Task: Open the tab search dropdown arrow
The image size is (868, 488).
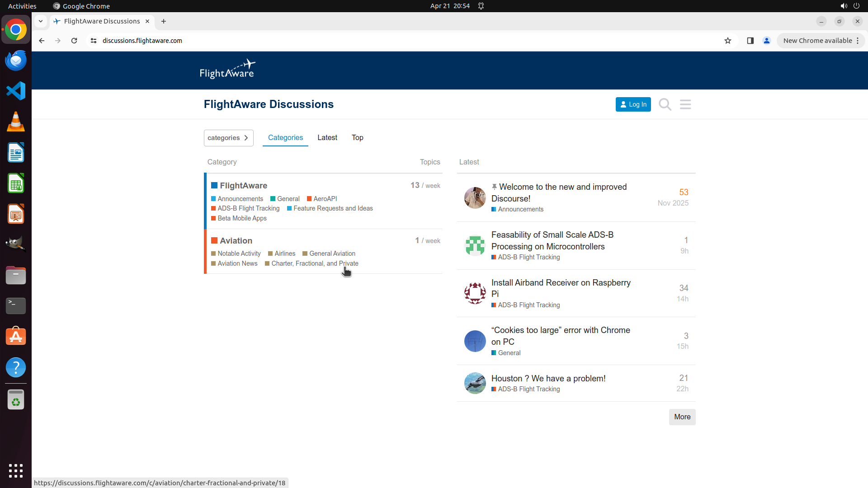Action: (41, 21)
